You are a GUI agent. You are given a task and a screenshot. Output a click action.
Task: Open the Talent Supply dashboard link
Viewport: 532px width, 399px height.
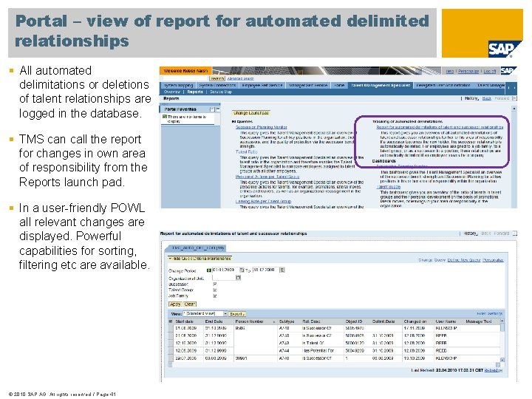389,187
